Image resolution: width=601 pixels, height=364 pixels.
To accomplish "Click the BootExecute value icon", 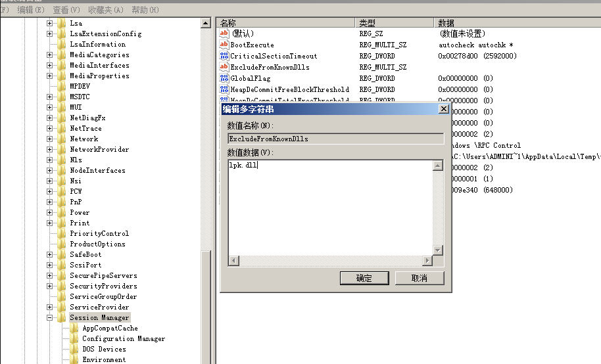I will pyautogui.click(x=224, y=45).
